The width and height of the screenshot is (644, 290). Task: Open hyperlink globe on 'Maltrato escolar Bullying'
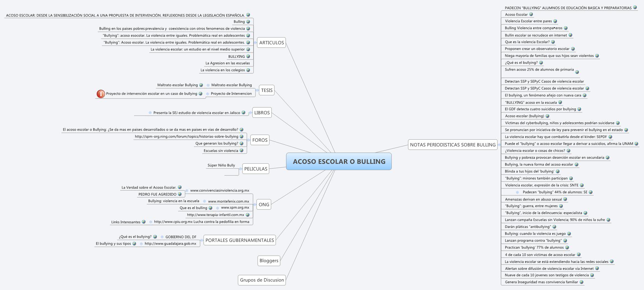(x=201, y=85)
